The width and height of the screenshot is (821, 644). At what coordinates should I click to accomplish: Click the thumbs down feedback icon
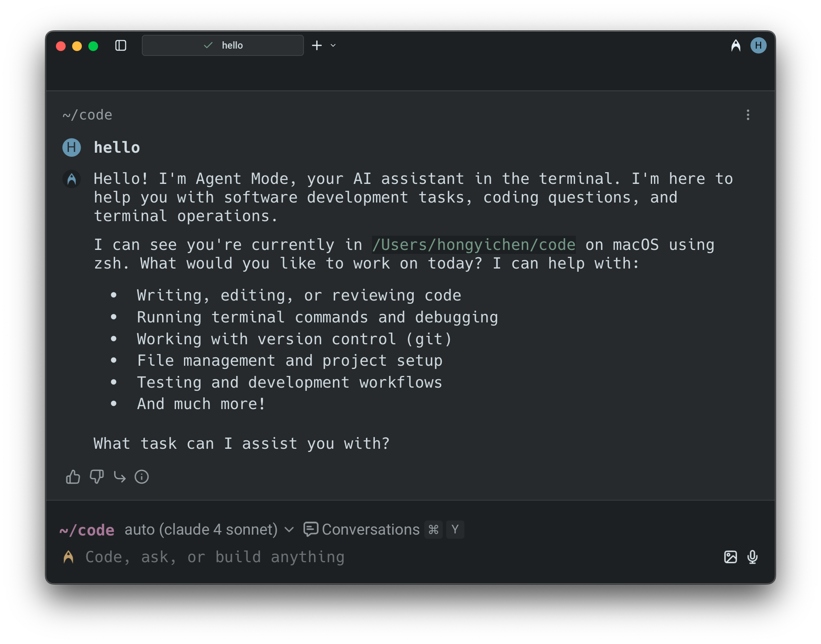pyautogui.click(x=96, y=477)
